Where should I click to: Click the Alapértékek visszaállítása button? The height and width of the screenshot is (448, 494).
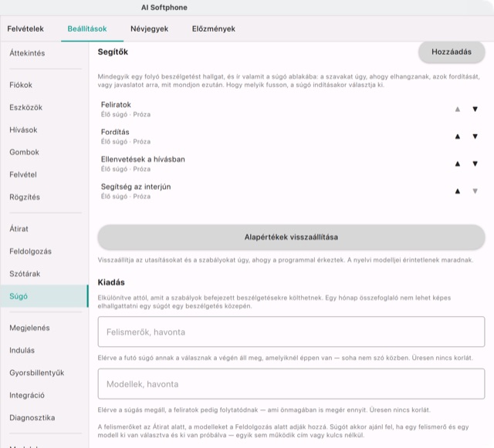coord(291,237)
